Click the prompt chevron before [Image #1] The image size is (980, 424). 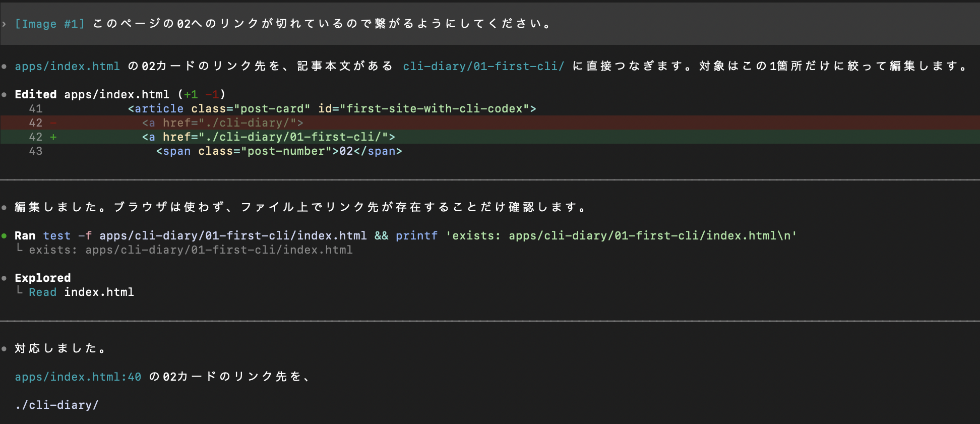pos(4,24)
